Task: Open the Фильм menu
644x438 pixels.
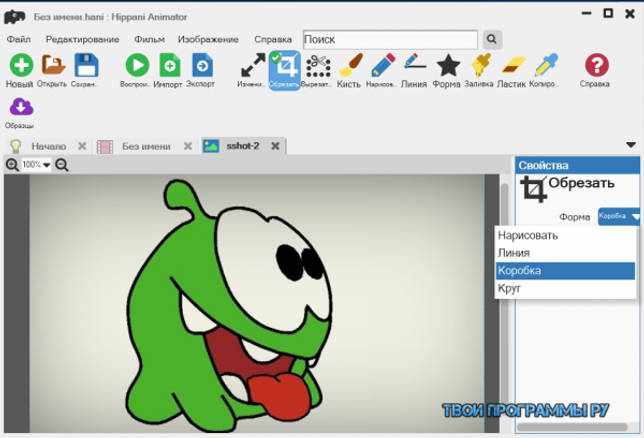Action: 150,39
